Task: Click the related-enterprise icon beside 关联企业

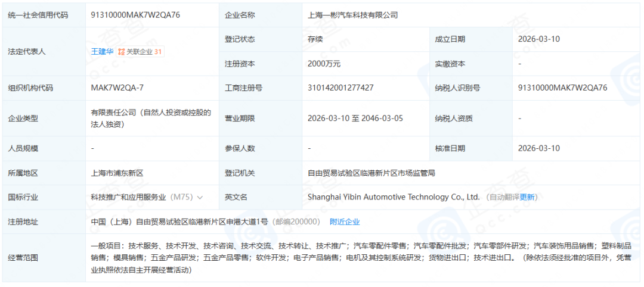Action: tap(121, 52)
